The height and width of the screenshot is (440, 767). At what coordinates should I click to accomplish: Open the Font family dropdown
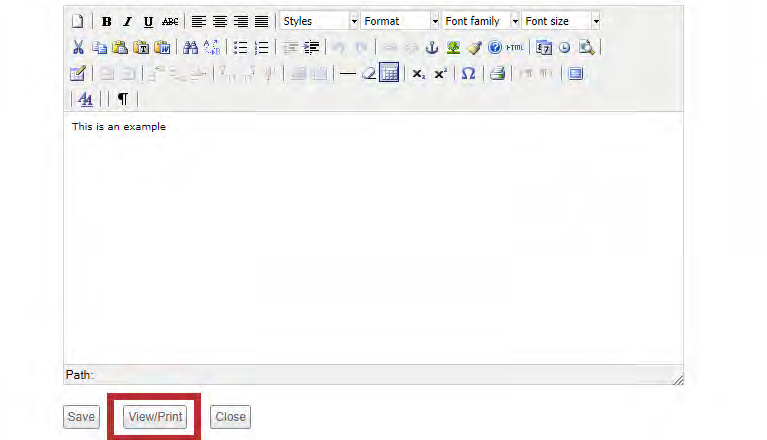480,21
